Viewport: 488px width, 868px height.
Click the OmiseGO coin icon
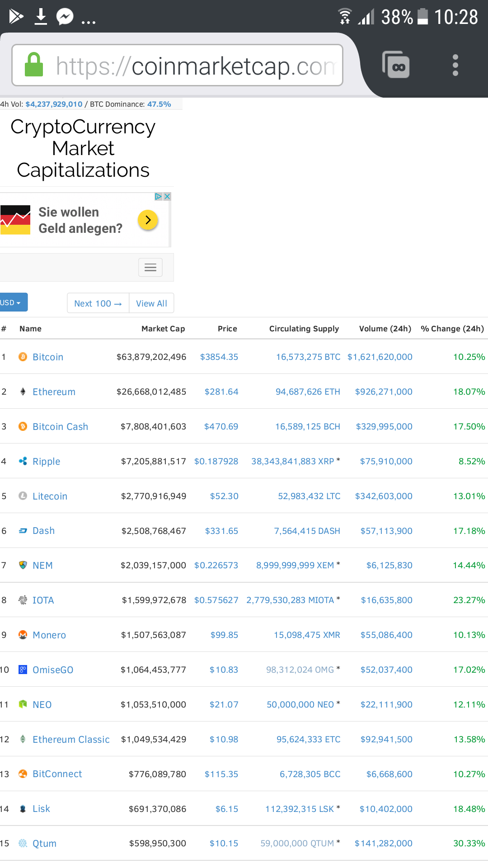click(x=23, y=670)
